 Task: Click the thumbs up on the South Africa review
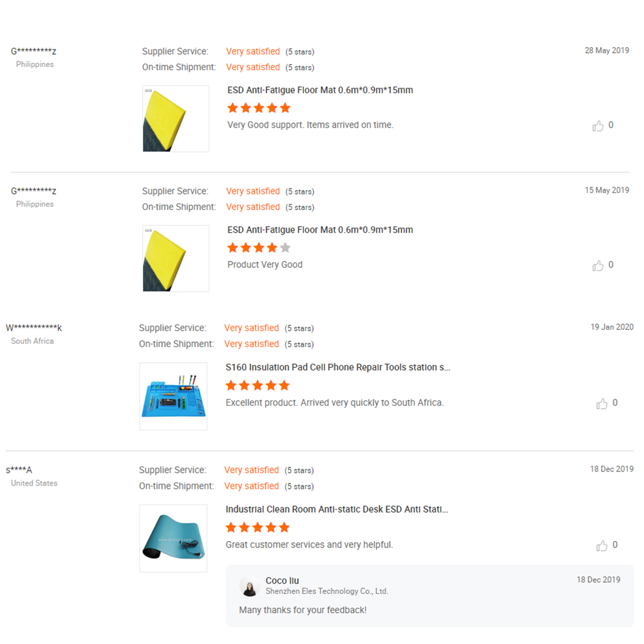601,403
